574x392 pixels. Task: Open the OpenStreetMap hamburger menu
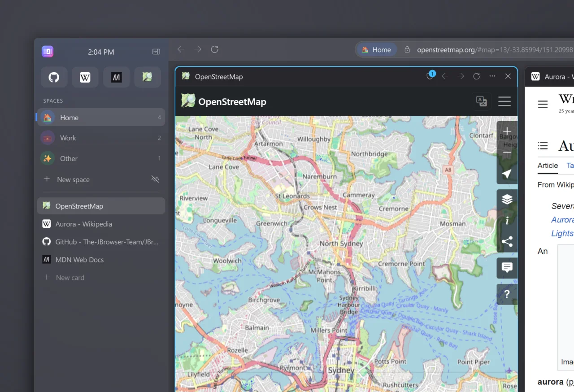click(x=504, y=101)
